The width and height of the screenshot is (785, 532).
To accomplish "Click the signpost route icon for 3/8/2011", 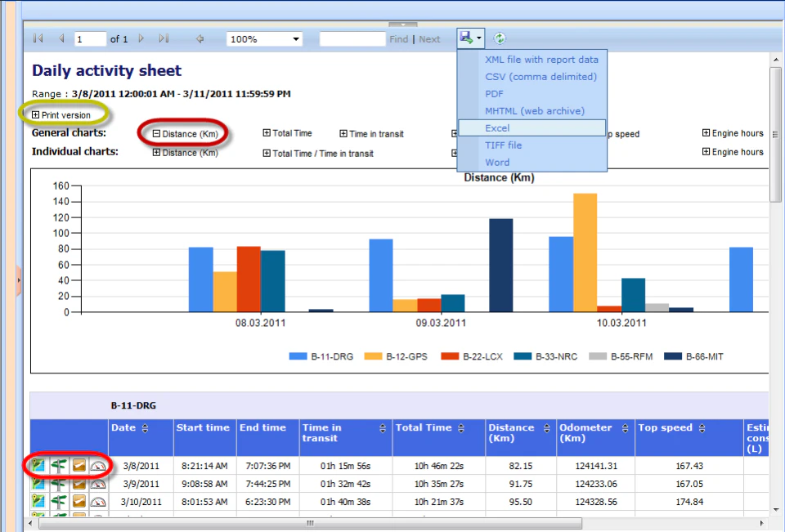I will [58, 466].
